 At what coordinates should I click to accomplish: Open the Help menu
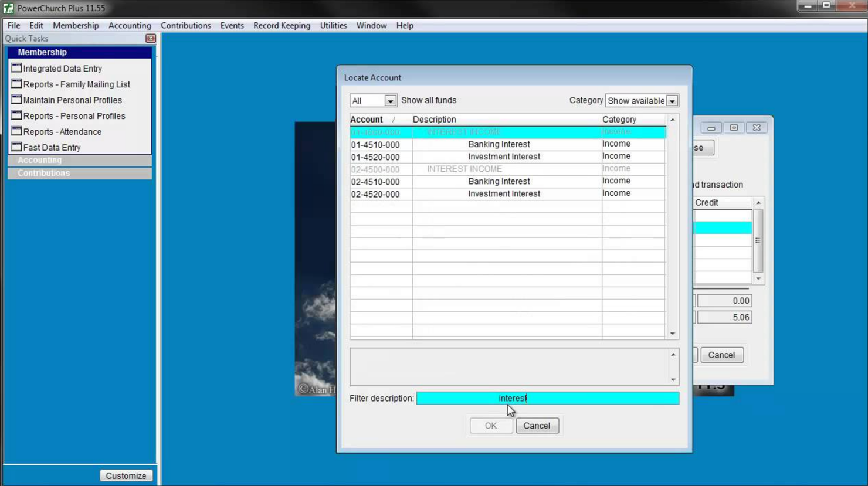coord(405,25)
